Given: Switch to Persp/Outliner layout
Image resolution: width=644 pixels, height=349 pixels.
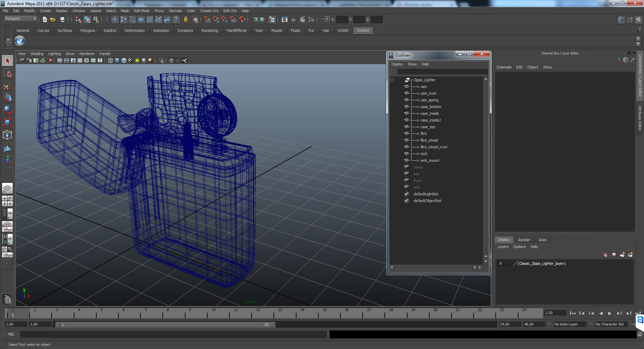Looking at the screenshot, I should [x=7, y=213].
